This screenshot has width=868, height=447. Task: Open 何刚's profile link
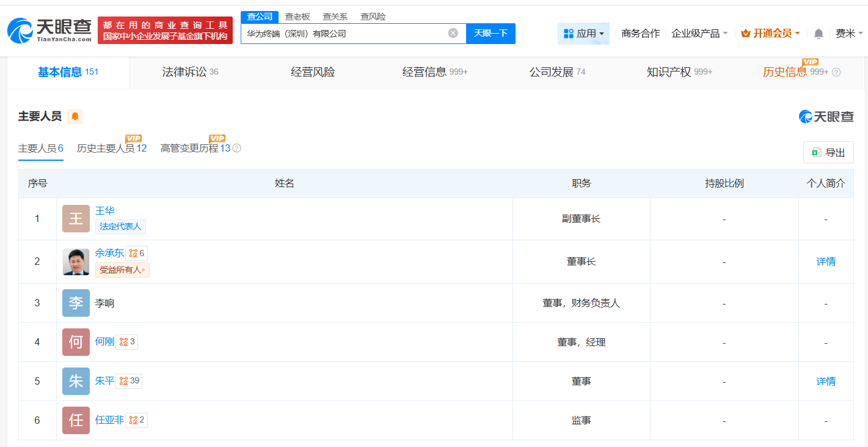(104, 342)
